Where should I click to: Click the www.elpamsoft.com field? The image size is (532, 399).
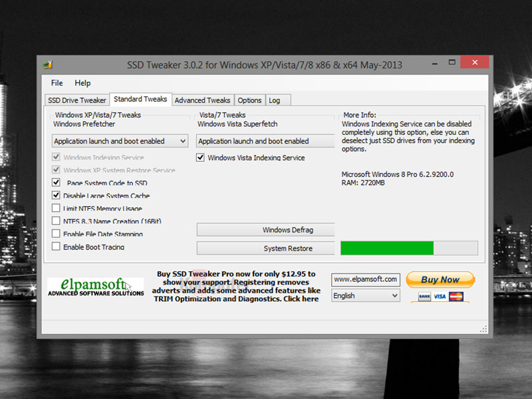coord(366,279)
